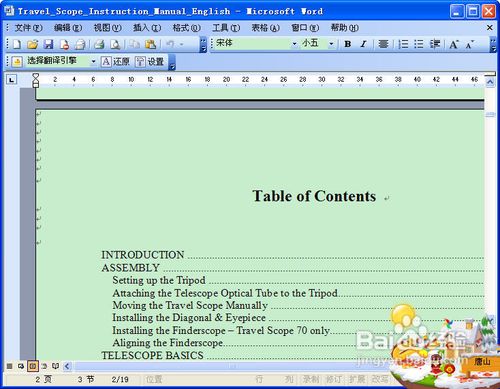The height and width of the screenshot is (389, 500).
Task: Open the 选择翻译引擎 dropdown
Action: 93,62
